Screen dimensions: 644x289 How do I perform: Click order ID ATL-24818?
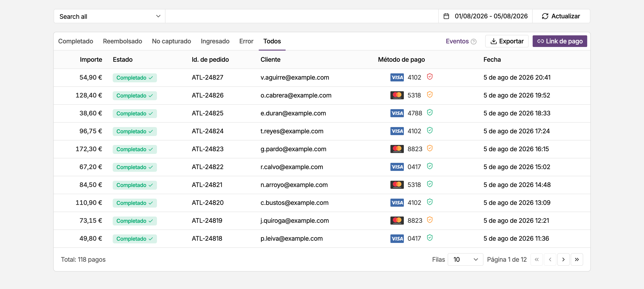(x=207, y=238)
